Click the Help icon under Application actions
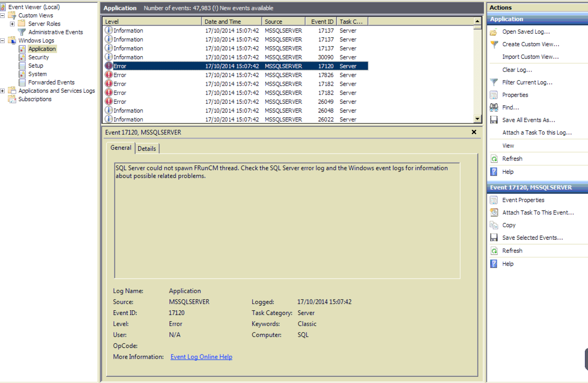This screenshot has width=588, height=383. (494, 172)
